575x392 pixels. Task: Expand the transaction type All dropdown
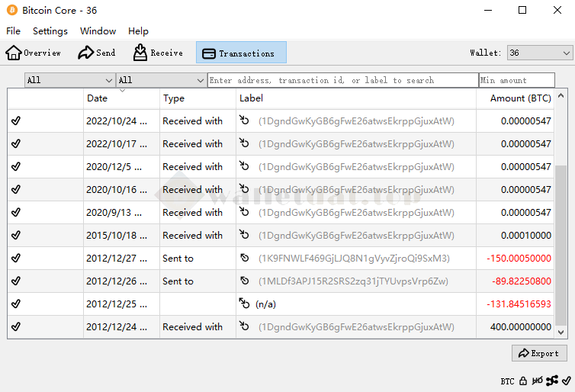(161, 80)
